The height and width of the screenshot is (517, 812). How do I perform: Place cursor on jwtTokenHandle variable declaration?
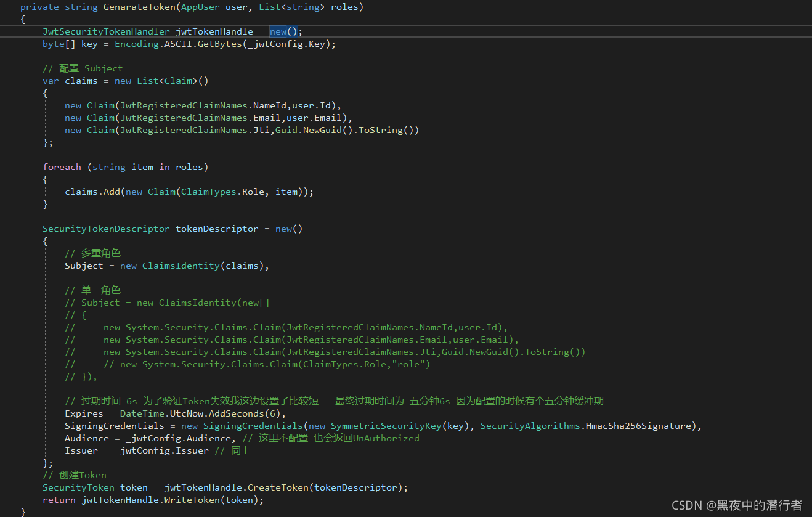pos(214,31)
